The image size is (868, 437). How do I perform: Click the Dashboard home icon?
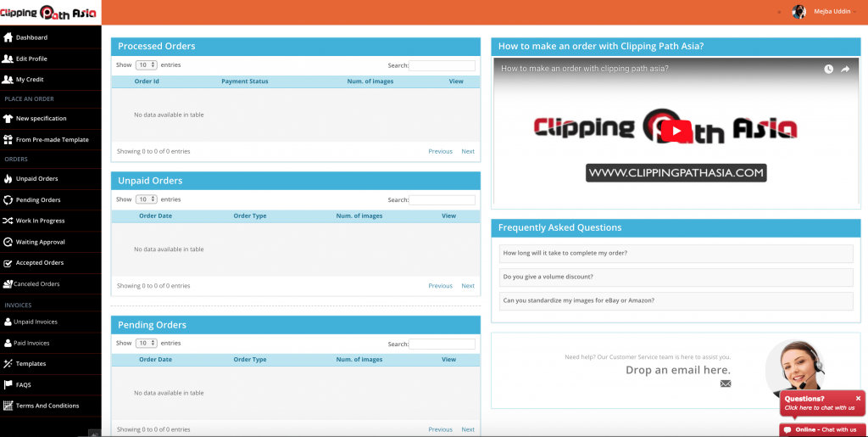coord(8,37)
